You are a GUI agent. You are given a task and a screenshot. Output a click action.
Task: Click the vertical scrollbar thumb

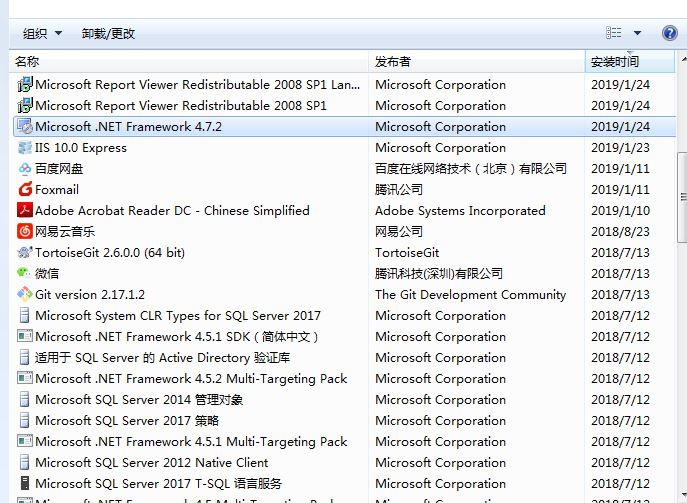click(x=682, y=197)
